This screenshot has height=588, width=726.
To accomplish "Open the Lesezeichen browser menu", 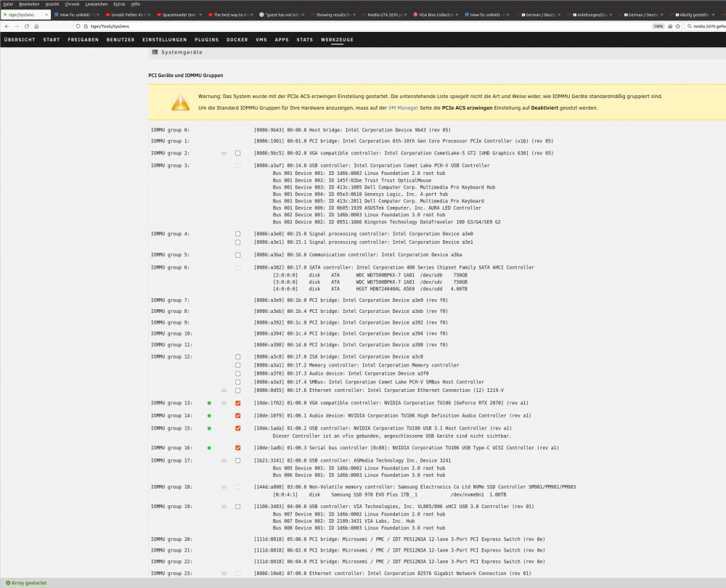I will (97, 4).
